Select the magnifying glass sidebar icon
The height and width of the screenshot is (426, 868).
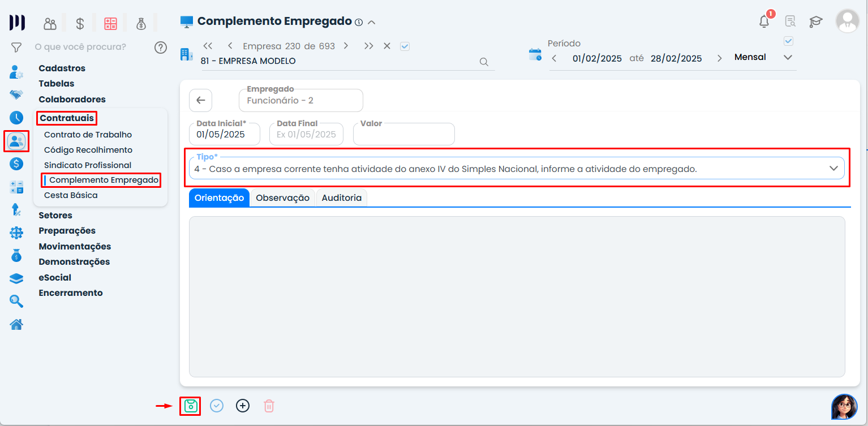click(16, 301)
